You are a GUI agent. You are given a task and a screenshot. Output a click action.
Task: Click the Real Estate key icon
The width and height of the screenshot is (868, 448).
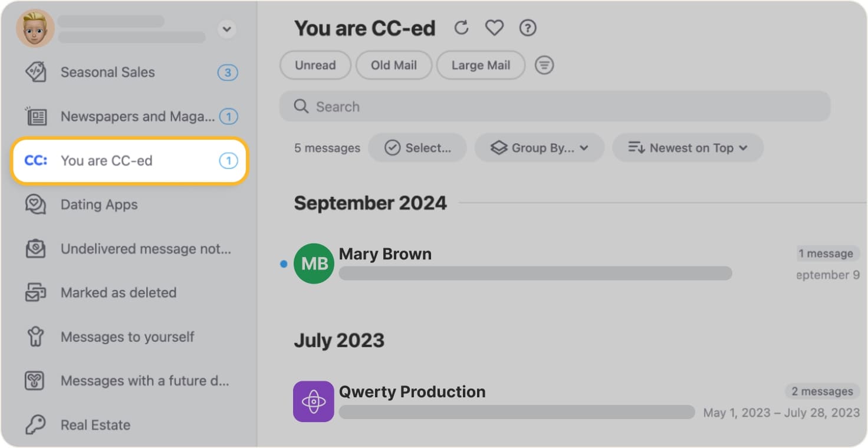(36, 424)
